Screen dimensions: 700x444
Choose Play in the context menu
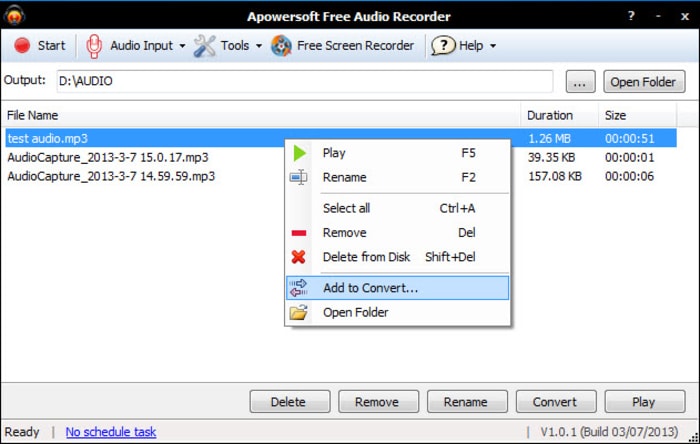tap(397, 153)
